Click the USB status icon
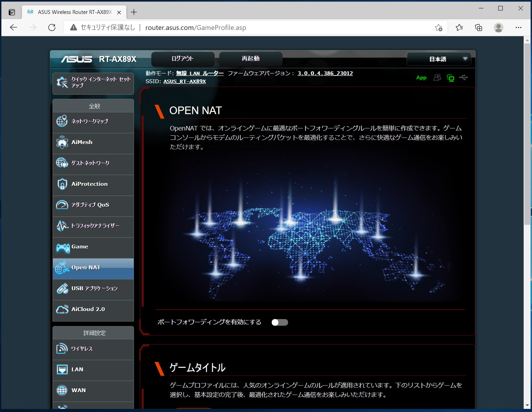 click(x=463, y=77)
